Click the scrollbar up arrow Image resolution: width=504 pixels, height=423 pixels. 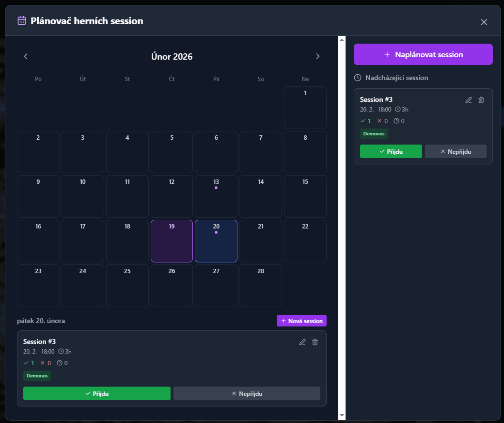pos(342,40)
